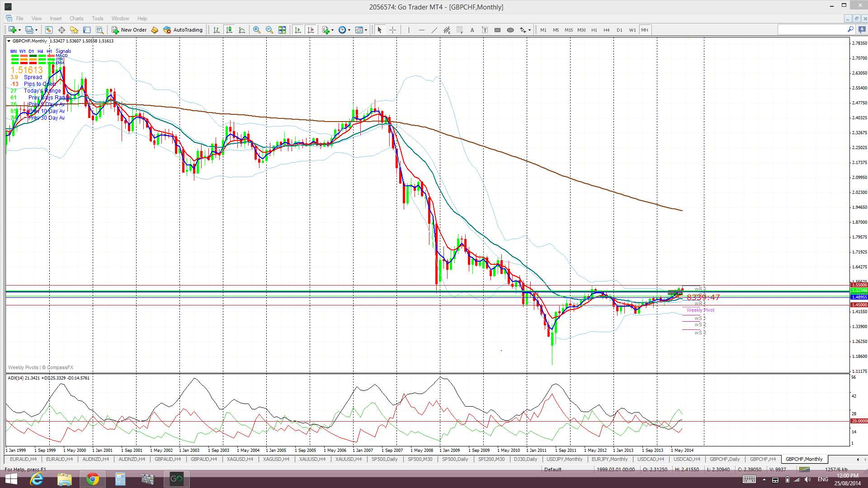This screenshot has width=868, height=488.
Task: Expand the Indicators dropdown arrow
Action: pos(333,30)
